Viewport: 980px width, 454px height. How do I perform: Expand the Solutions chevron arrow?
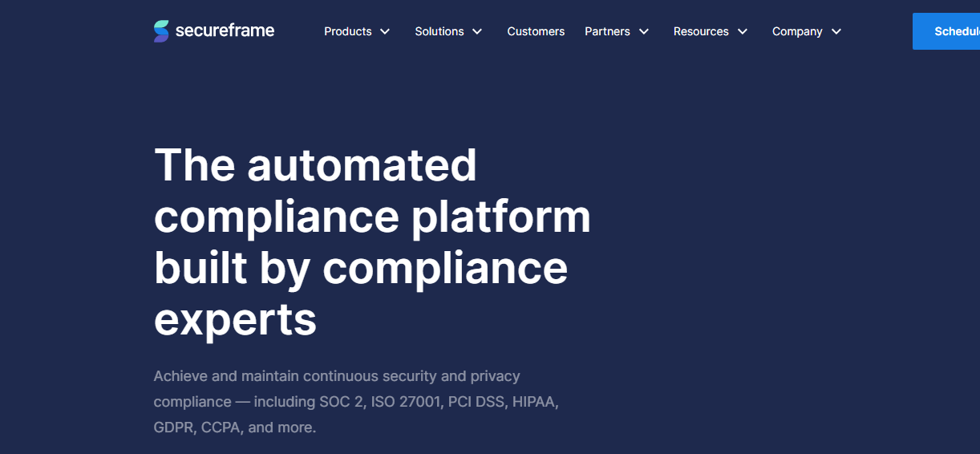click(477, 31)
